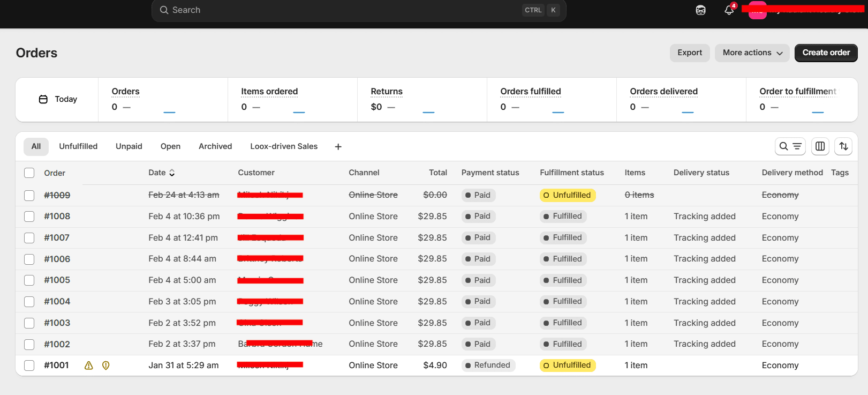Click the Create order button
Viewport: 868px width, 395px height.
(x=826, y=53)
